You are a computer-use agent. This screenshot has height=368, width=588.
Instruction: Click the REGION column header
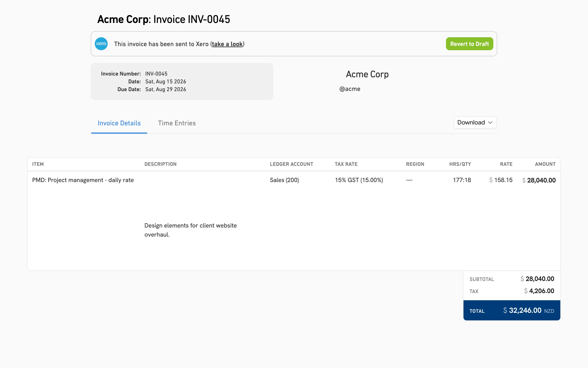coord(415,164)
